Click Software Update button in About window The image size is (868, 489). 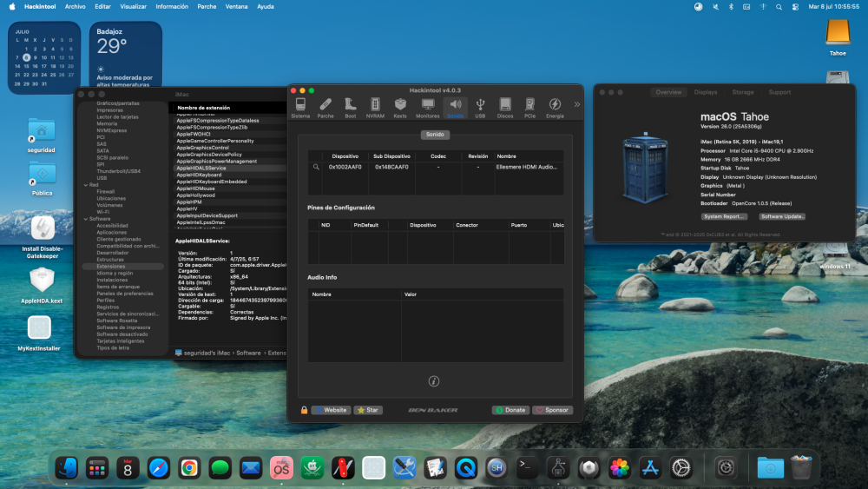pos(782,216)
